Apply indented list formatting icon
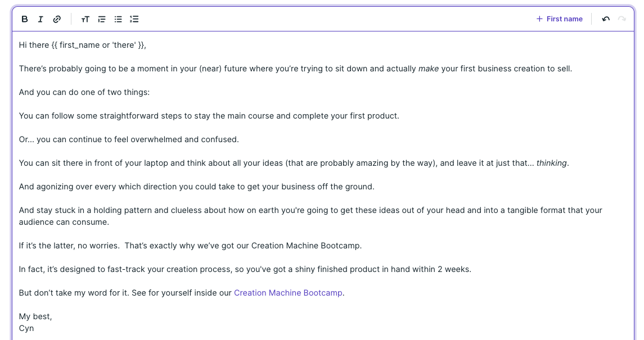The width and height of the screenshot is (644, 340). (x=101, y=19)
